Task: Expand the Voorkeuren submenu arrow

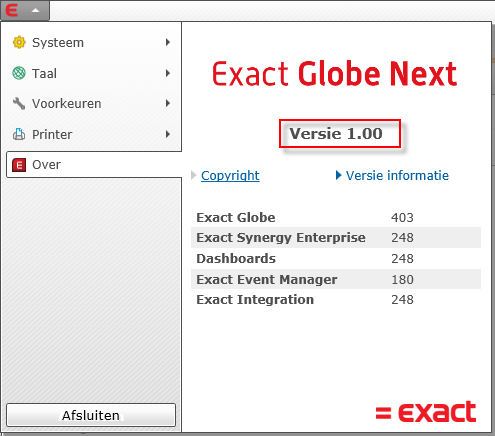Action: point(168,103)
